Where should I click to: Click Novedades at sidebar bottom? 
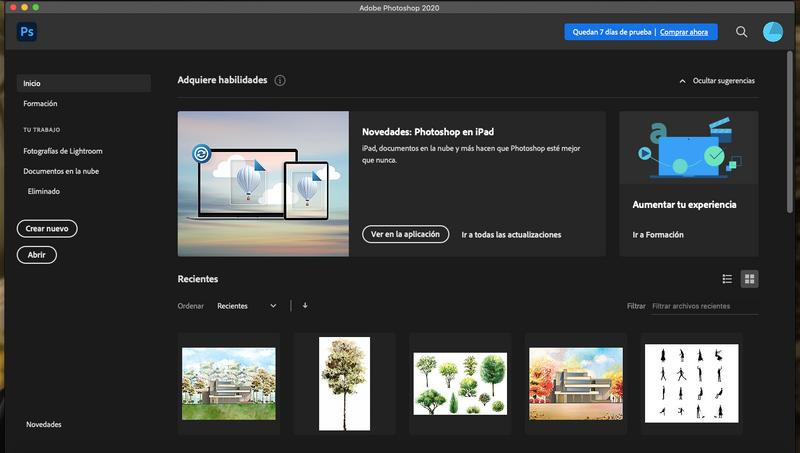[x=44, y=424]
